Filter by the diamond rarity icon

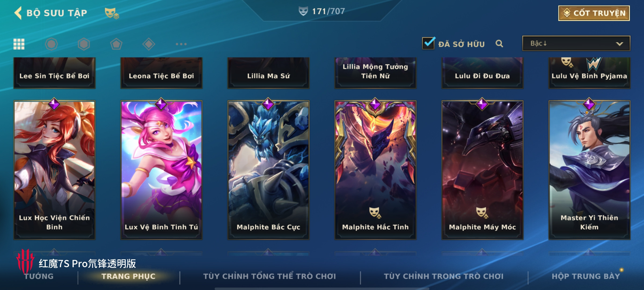149,44
